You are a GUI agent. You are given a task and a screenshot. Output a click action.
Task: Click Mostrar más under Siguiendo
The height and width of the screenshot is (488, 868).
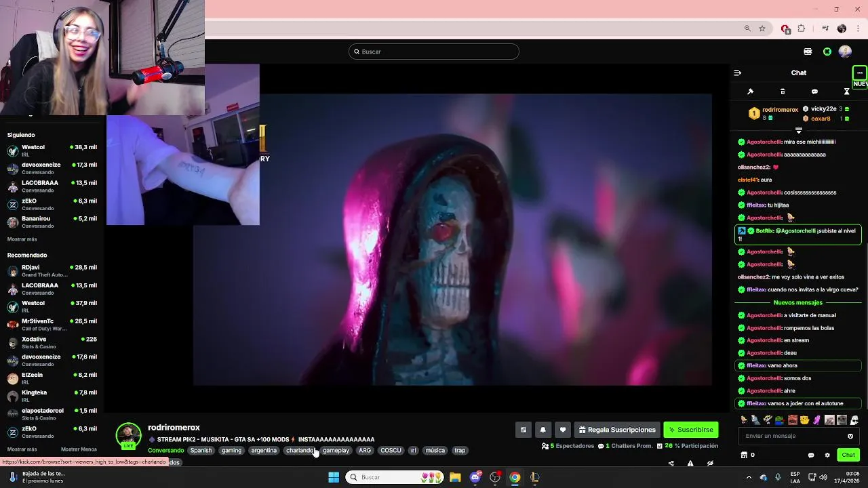pos(22,239)
